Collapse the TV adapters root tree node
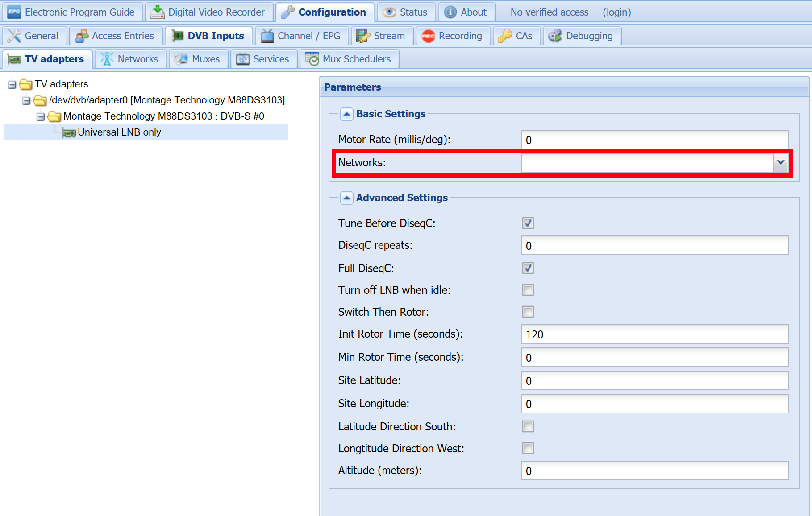 point(12,84)
